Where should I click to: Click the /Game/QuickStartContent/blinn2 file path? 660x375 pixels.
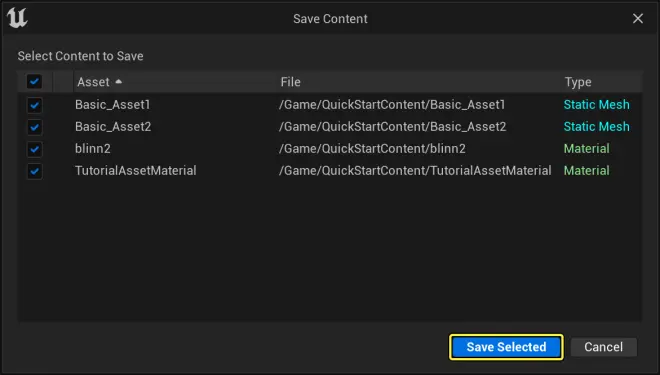(x=373, y=149)
